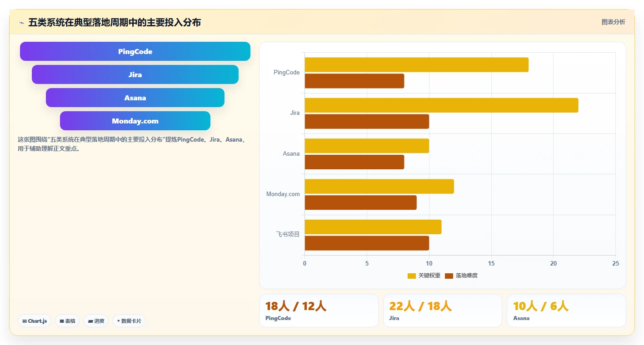Click the x-axis value 25
This screenshot has height=345, width=644.
point(615,264)
